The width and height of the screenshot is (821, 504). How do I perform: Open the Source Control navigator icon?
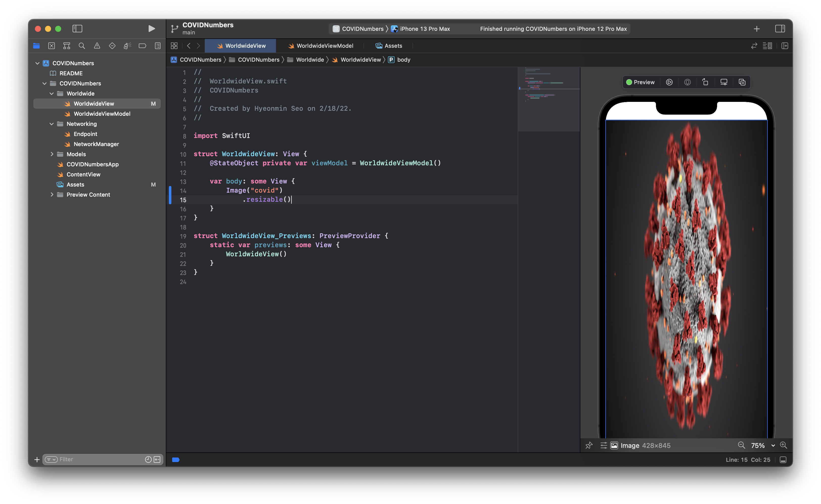click(51, 46)
